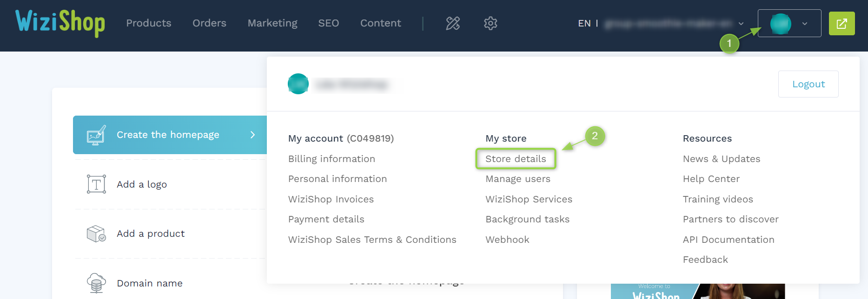Open Personal information
Viewport: 868px width, 299px height.
tap(338, 179)
